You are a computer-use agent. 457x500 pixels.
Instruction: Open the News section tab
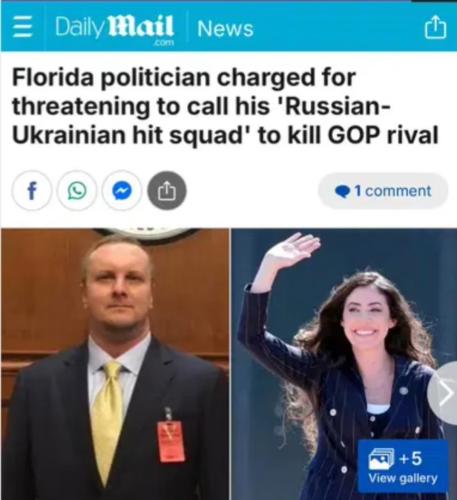coord(225,29)
